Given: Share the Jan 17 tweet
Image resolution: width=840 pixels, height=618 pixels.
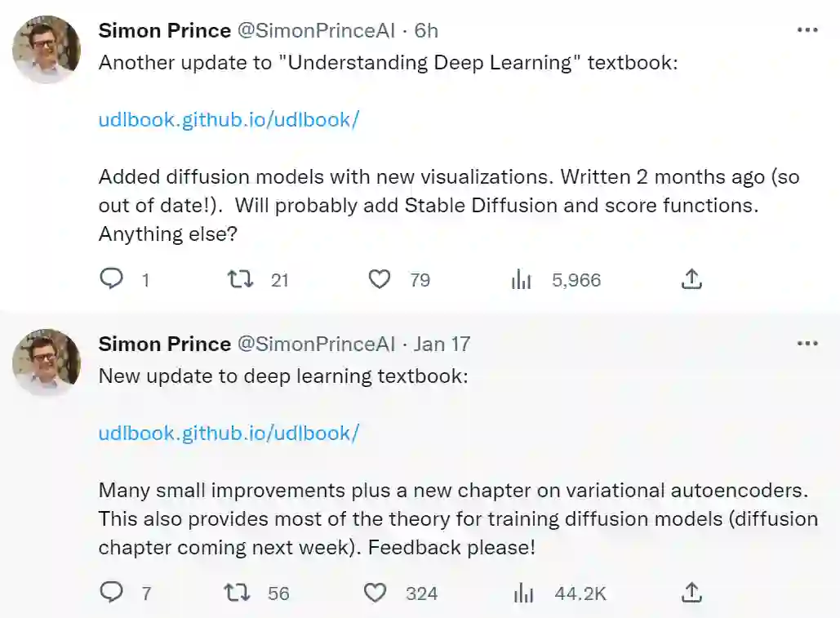Looking at the screenshot, I should point(691,593).
